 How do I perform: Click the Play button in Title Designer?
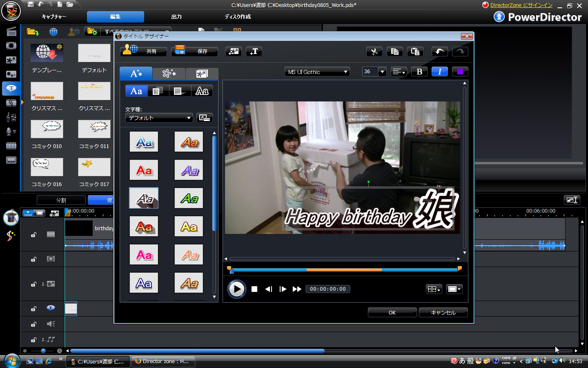coord(236,289)
